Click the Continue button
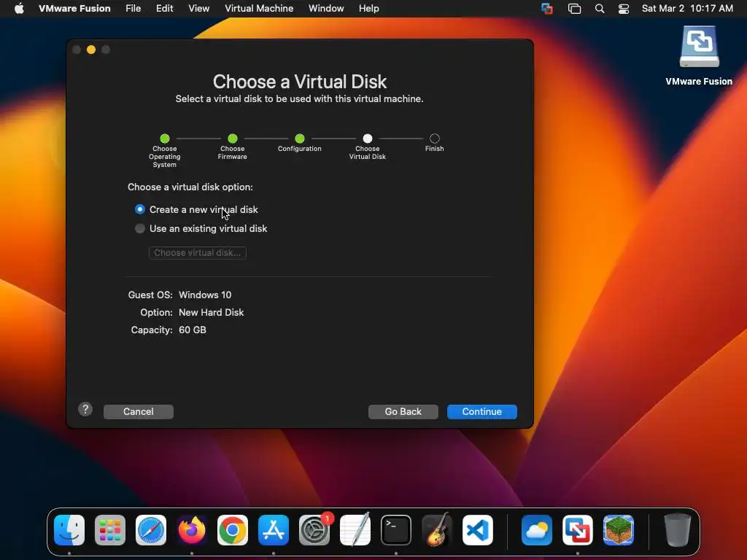 click(481, 411)
